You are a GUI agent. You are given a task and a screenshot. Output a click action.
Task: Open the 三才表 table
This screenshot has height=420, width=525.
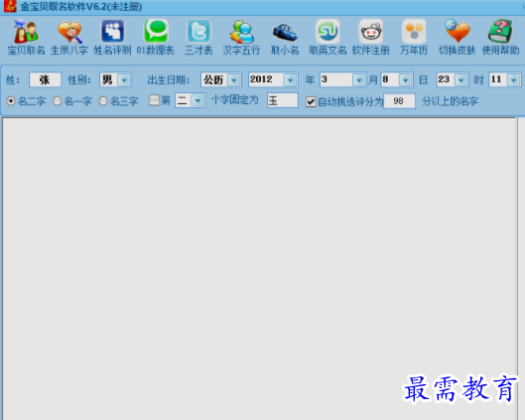[198, 37]
